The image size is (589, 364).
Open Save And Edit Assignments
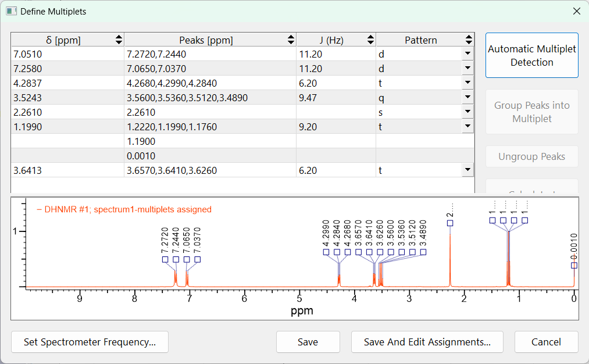click(427, 342)
